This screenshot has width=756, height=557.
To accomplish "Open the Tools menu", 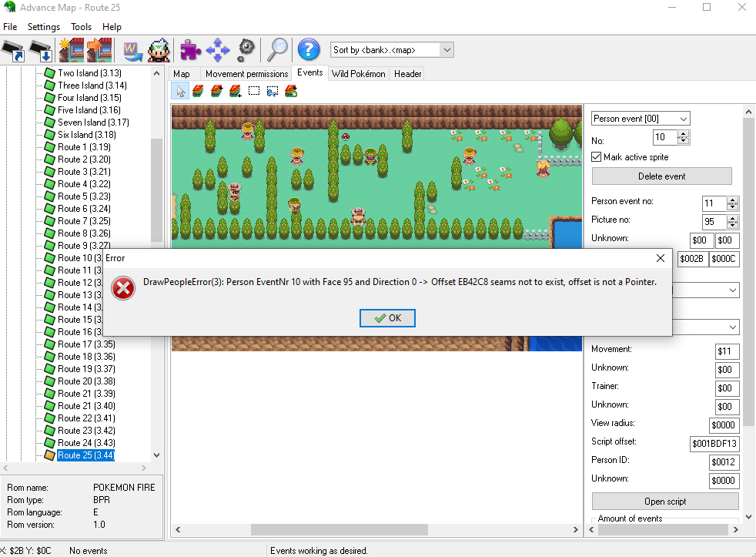I will coord(81,27).
